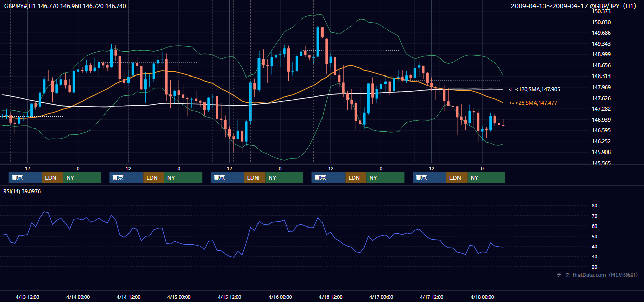Click RSI scale value 70
The height and width of the screenshot is (302, 644).
click(x=595, y=216)
